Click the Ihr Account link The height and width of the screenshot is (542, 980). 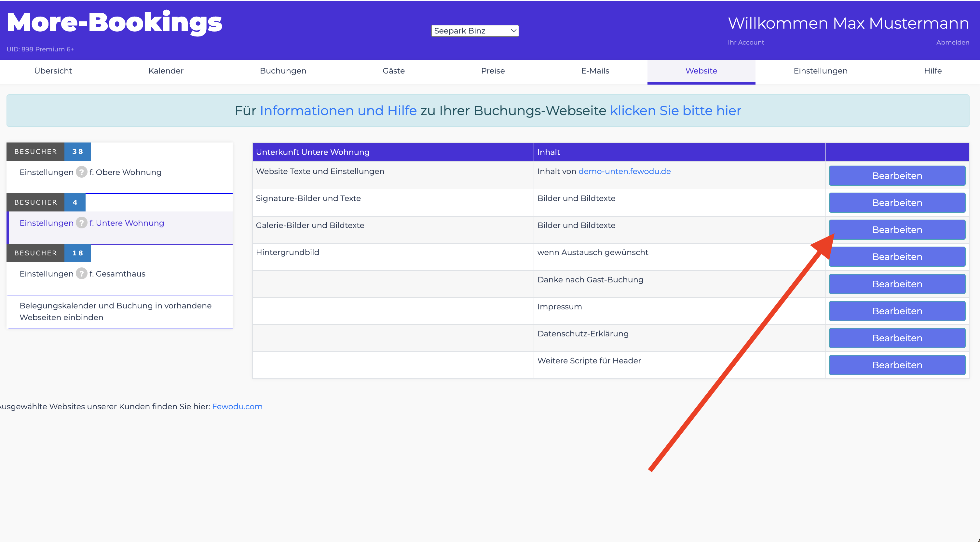[x=746, y=42]
